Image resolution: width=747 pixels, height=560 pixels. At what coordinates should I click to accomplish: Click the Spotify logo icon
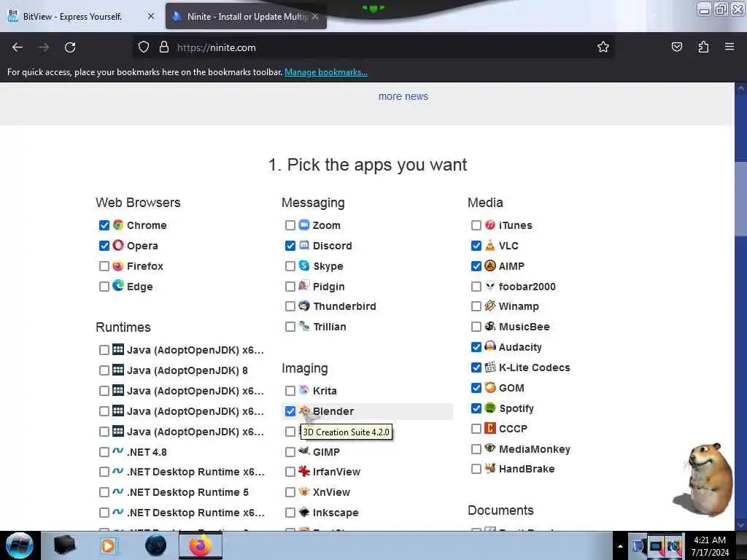pyautogui.click(x=489, y=408)
